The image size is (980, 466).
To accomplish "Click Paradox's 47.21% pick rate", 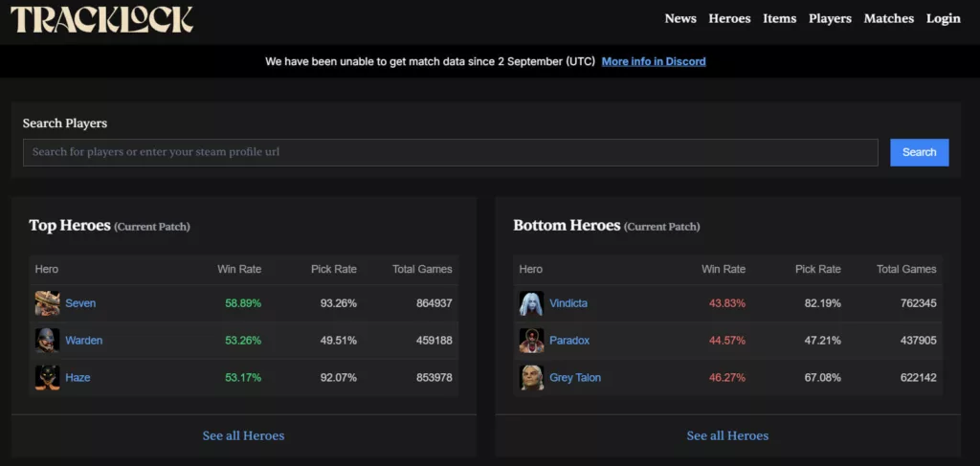I will click(x=823, y=341).
